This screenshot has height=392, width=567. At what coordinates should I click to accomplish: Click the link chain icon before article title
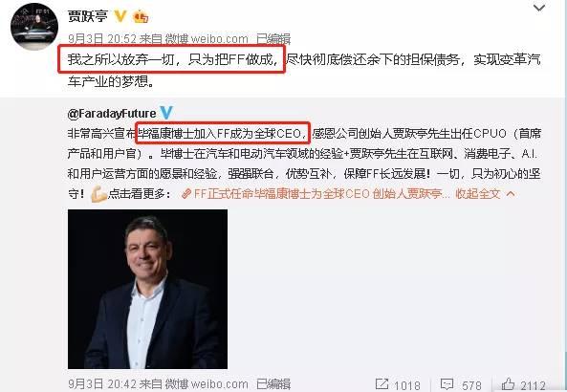pyautogui.click(x=186, y=194)
